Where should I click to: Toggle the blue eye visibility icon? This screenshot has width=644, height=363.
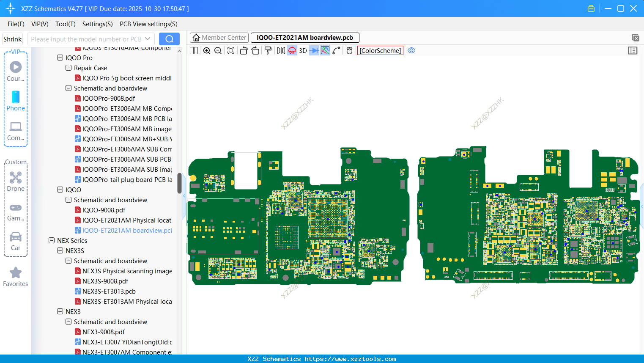point(411,51)
